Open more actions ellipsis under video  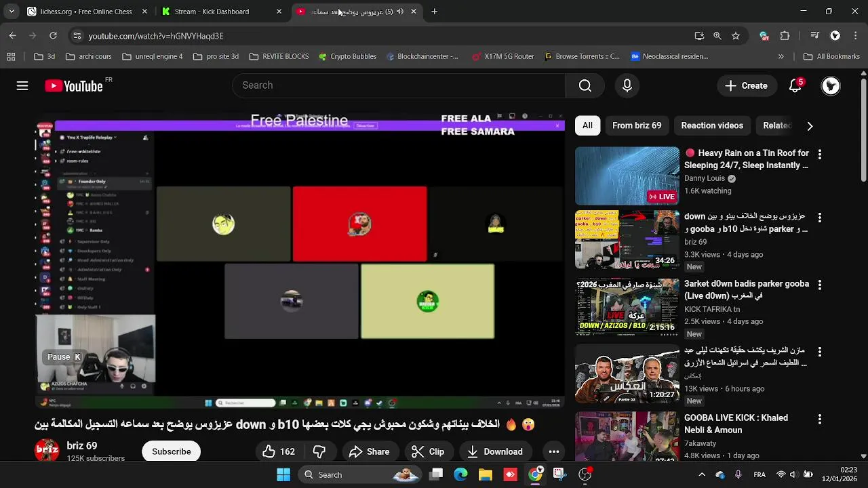pyautogui.click(x=554, y=451)
